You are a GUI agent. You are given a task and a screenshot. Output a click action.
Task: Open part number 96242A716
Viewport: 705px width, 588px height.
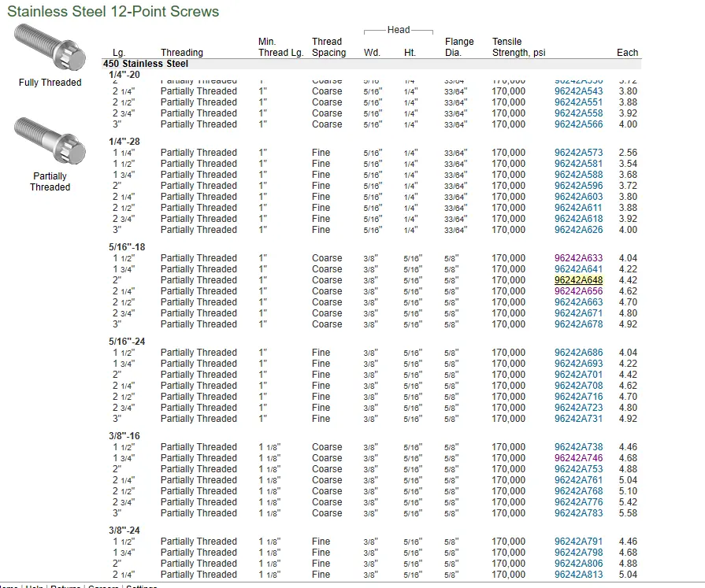[x=578, y=397]
